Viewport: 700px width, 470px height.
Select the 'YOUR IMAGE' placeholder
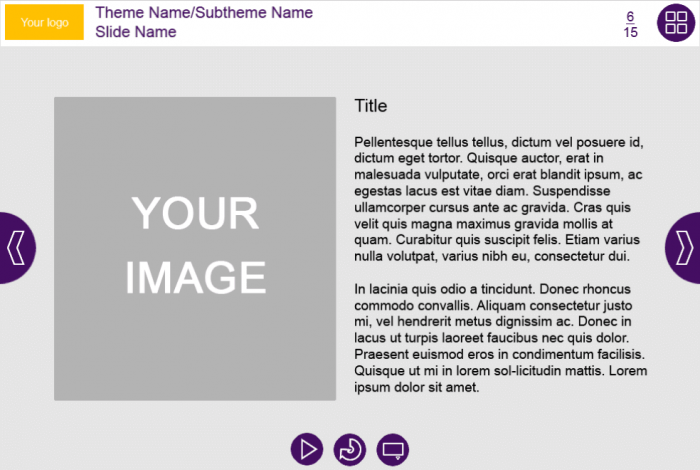coord(195,248)
